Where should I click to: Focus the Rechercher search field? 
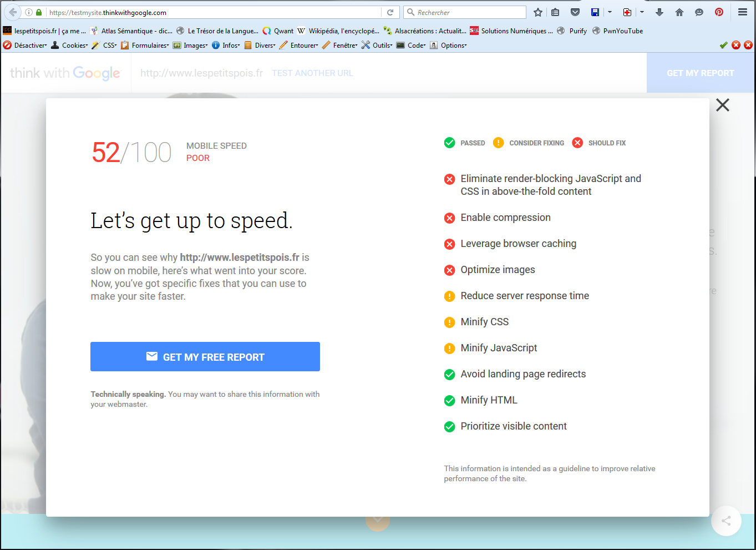click(x=469, y=12)
